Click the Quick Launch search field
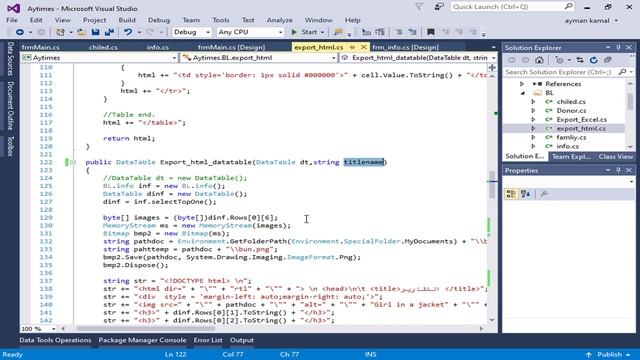 512,7
